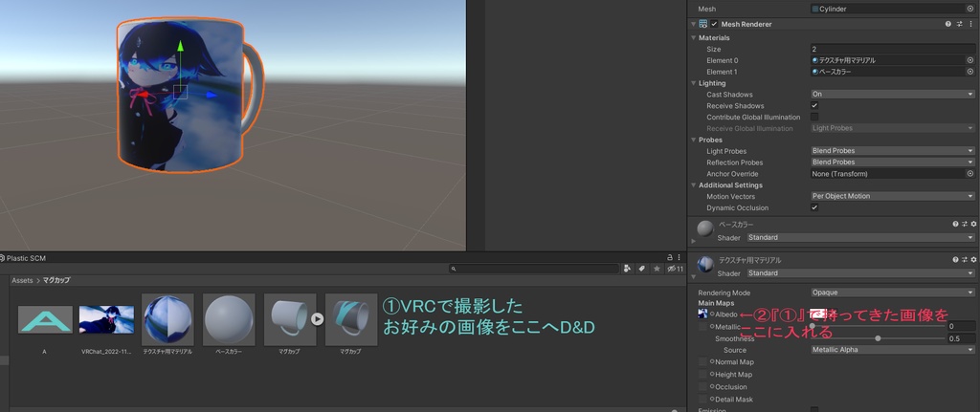Click the blue Z-axis arrow of the gizmo
Screen dimensions: 980x412
[212, 95]
